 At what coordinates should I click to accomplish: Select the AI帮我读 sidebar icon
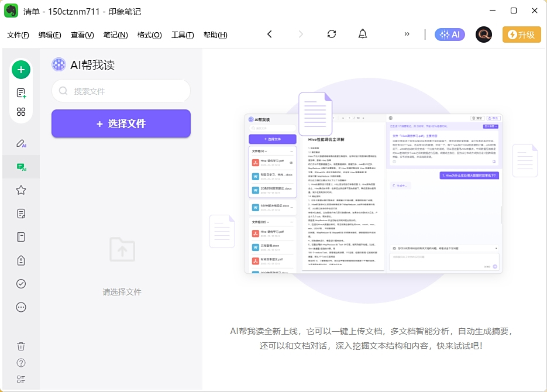point(21,167)
